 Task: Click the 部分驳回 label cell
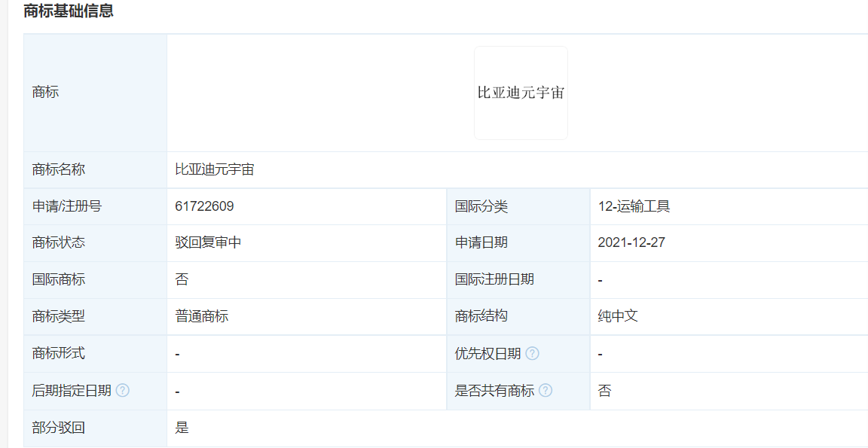click(95, 428)
